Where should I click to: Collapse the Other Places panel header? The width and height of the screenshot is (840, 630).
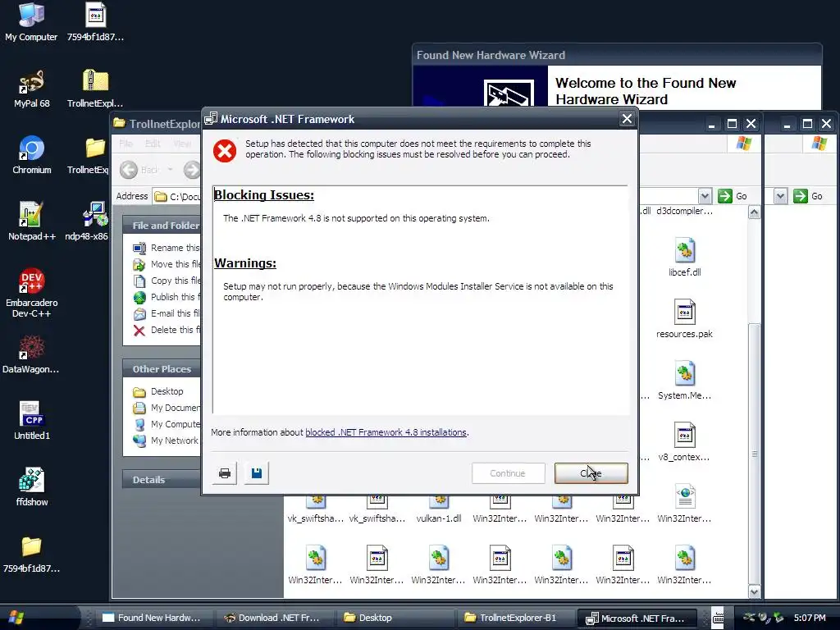pos(162,368)
